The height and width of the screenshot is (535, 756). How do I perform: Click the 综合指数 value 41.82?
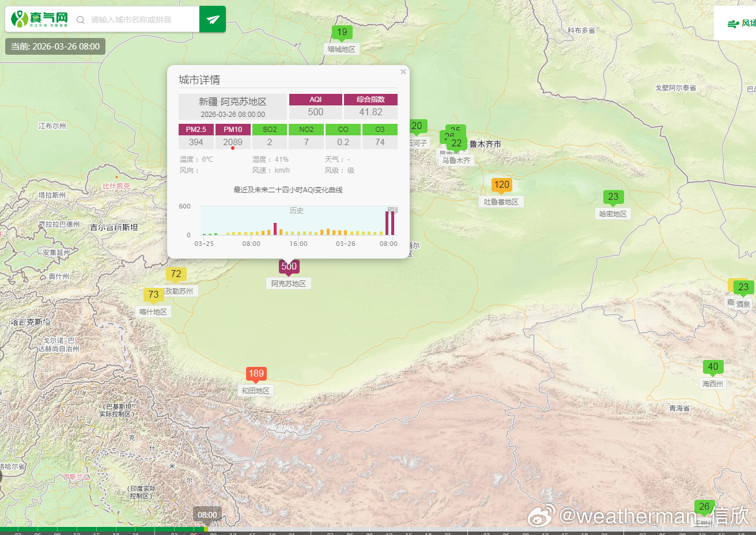pyautogui.click(x=371, y=112)
